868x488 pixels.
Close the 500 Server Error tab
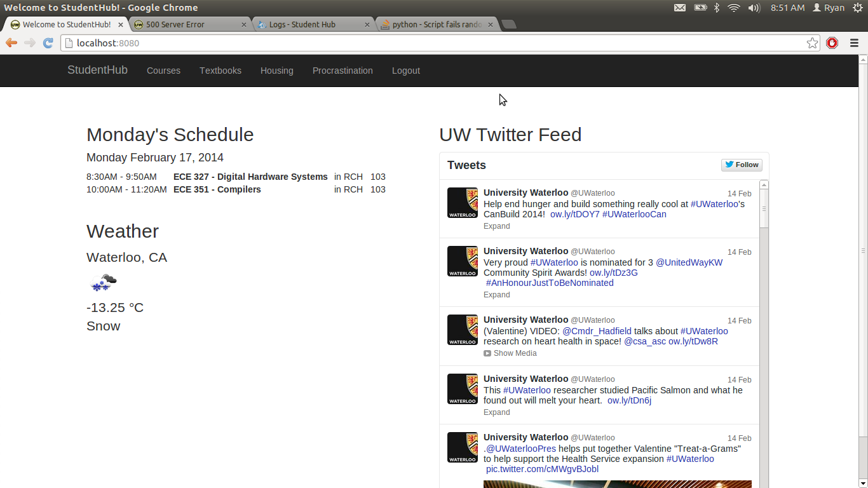pos(244,25)
